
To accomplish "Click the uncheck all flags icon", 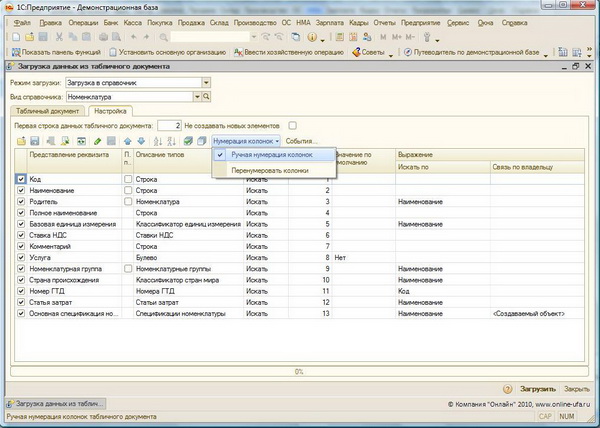I will tap(202, 141).
